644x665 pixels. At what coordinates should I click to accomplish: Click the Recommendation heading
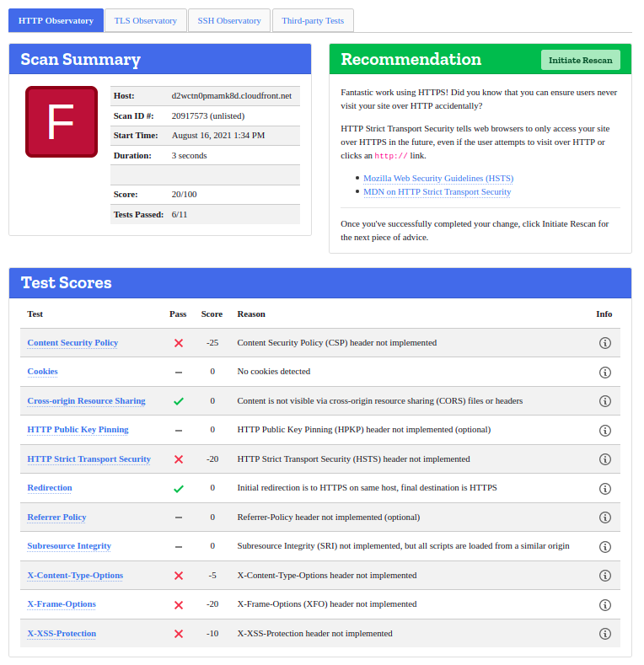coord(411,59)
